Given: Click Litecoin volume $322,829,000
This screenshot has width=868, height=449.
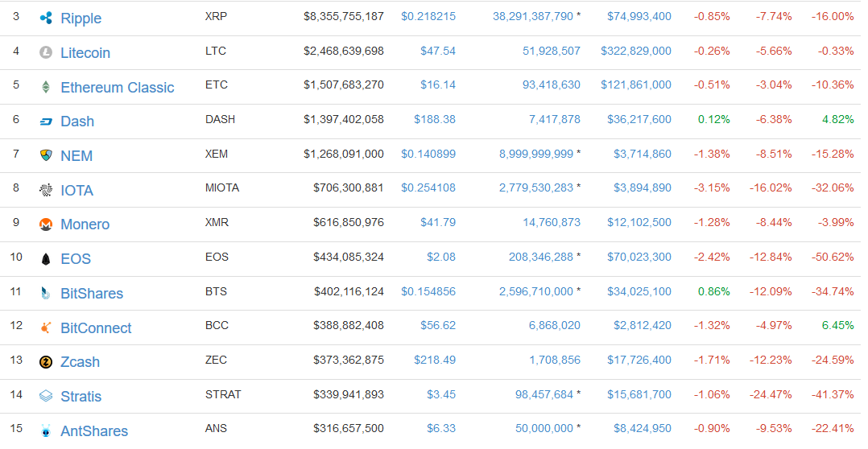Looking at the screenshot, I should pos(636,51).
